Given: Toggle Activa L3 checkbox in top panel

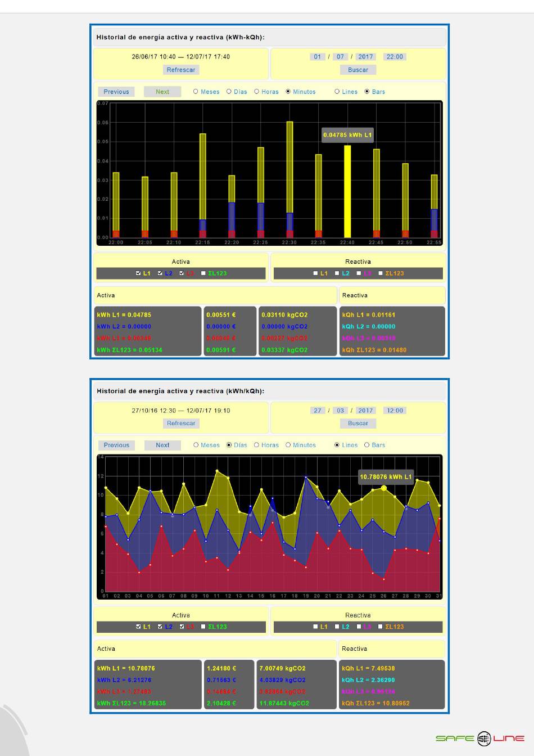Looking at the screenshot, I should tap(182, 273).
